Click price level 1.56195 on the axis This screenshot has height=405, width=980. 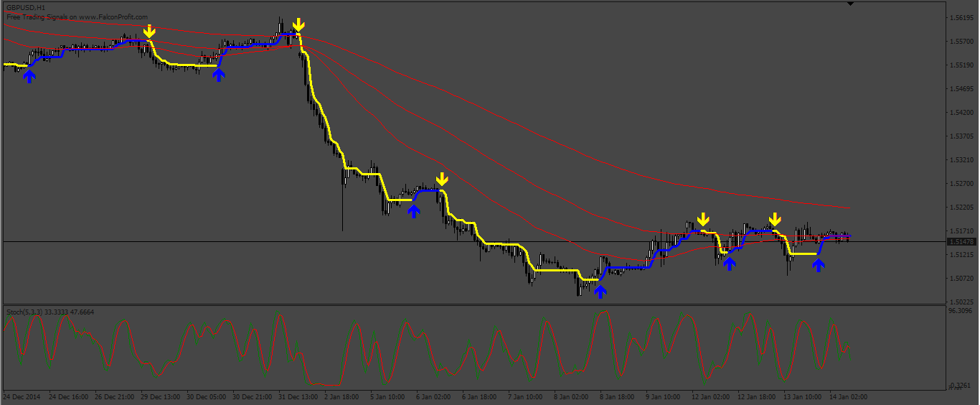point(960,17)
